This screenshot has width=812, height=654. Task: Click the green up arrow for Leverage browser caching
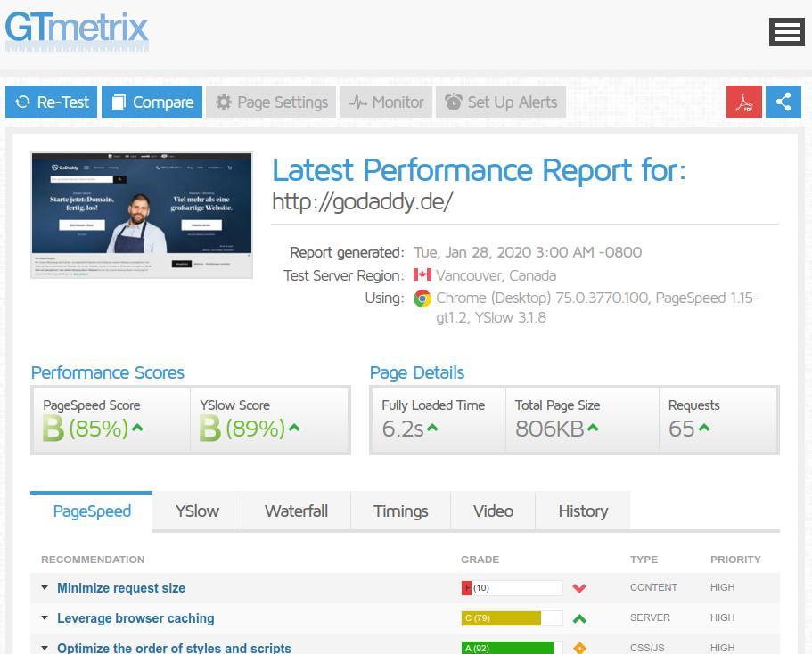coord(579,618)
